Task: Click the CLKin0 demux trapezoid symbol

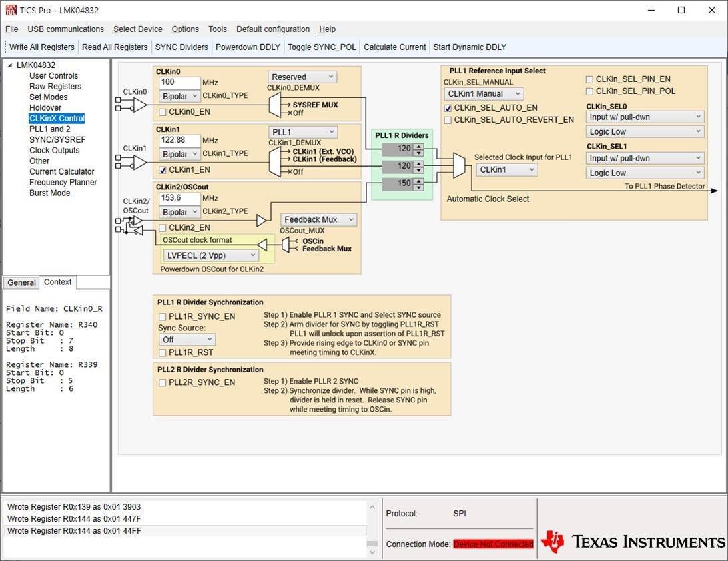Action: pyautogui.click(x=275, y=105)
